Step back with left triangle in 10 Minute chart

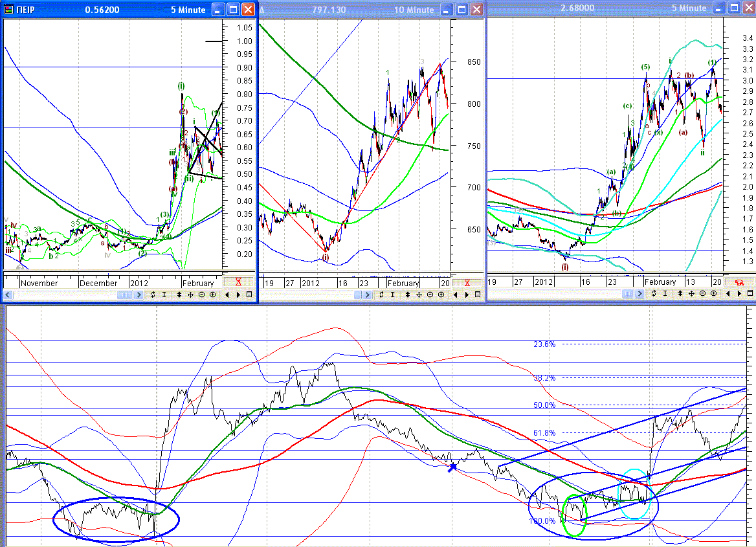[456, 295]
